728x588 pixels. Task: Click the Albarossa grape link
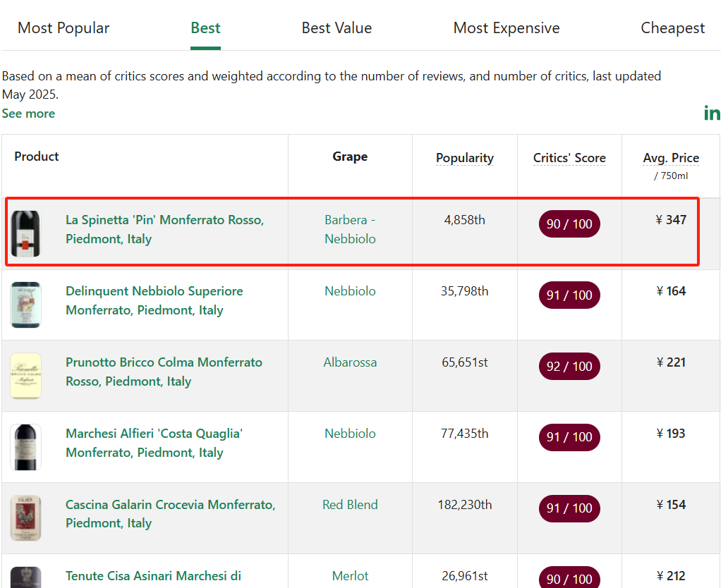[x=350, y=362]
